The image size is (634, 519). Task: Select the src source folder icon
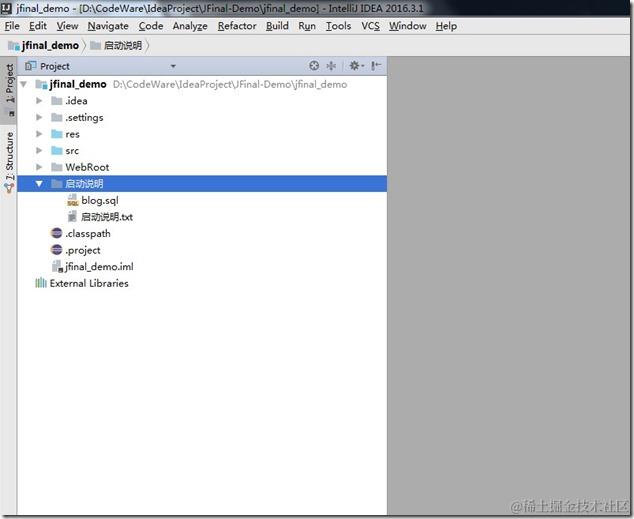[x=57, y=150]
